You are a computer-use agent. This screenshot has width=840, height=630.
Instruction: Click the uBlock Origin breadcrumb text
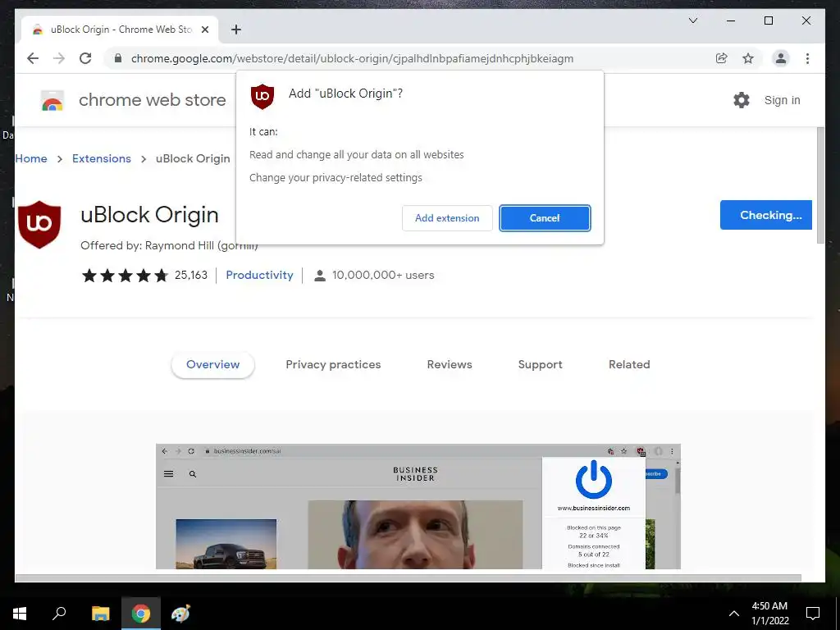193,158
